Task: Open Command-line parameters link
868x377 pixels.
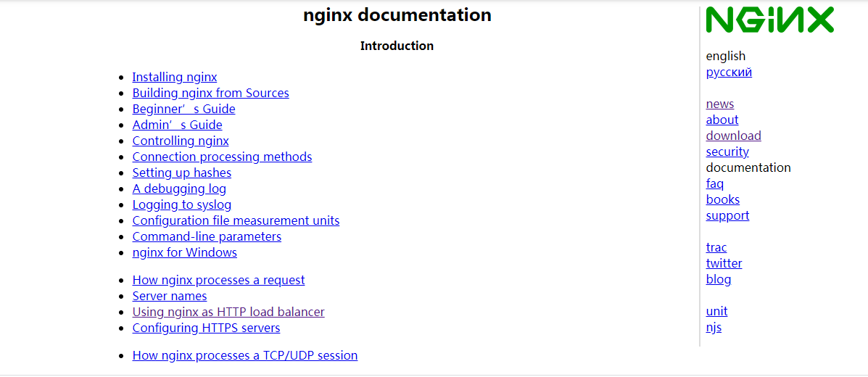Action: [207, 237]
